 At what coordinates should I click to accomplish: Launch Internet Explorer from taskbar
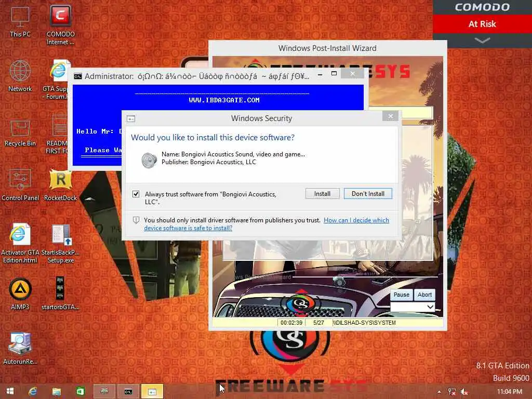(33, 391)
